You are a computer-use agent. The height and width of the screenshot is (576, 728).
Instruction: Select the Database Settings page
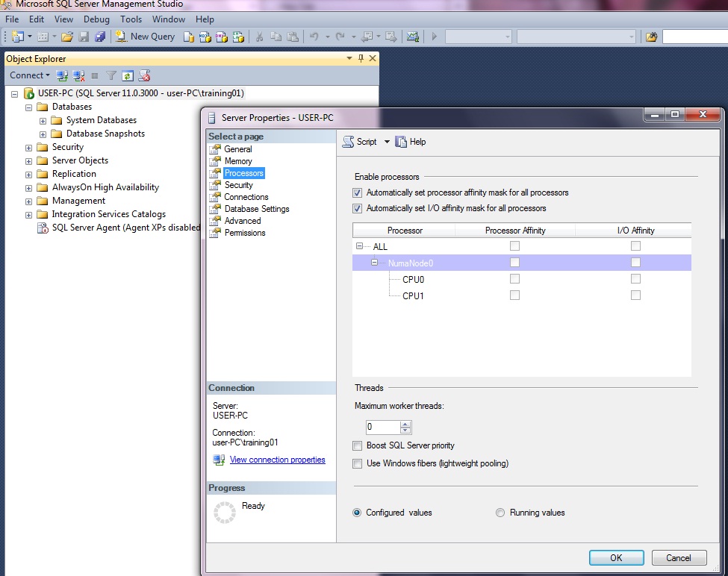point(257,209)
